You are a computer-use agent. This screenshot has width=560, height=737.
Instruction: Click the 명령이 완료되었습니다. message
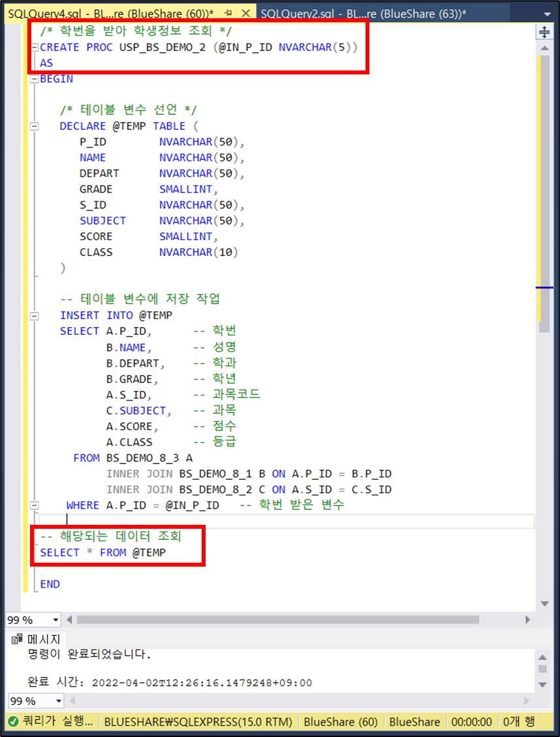coord(89,654)
